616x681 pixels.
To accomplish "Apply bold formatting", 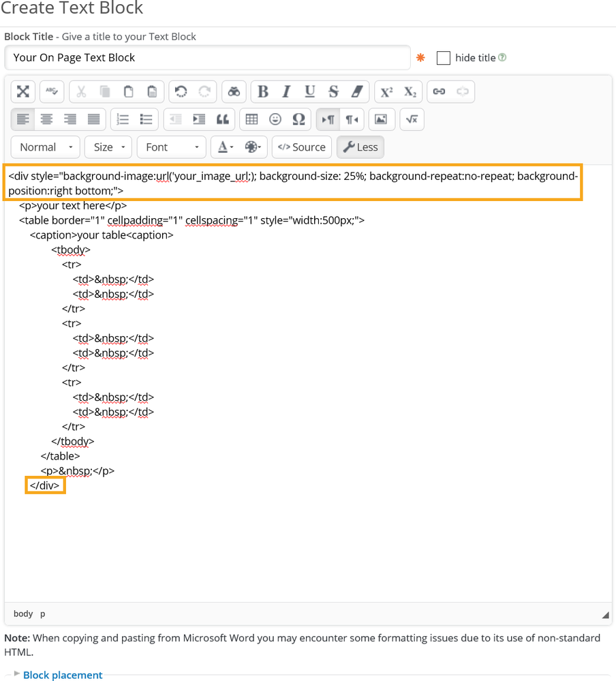I will point(263,91).
